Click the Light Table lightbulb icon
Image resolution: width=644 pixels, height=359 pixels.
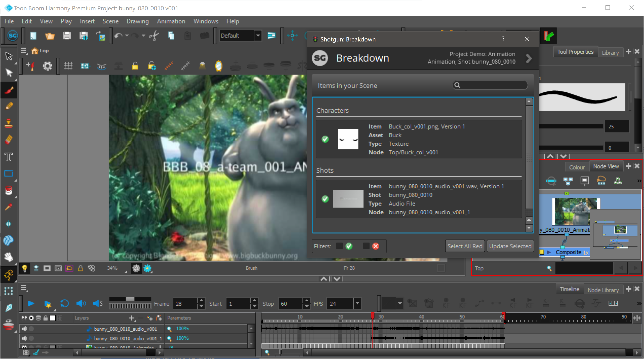click(x=25, y=268)
